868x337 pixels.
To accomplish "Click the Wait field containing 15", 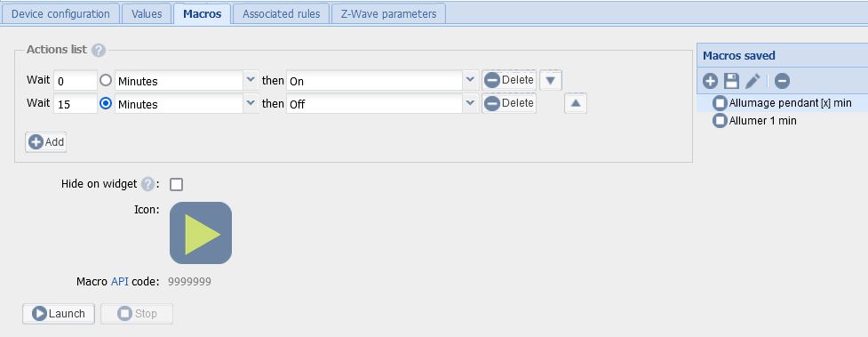I will (76, 104).
